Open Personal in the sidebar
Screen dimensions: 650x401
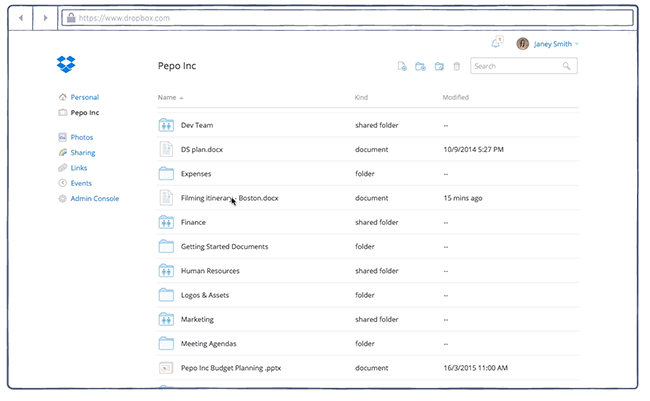coord(84,97)
